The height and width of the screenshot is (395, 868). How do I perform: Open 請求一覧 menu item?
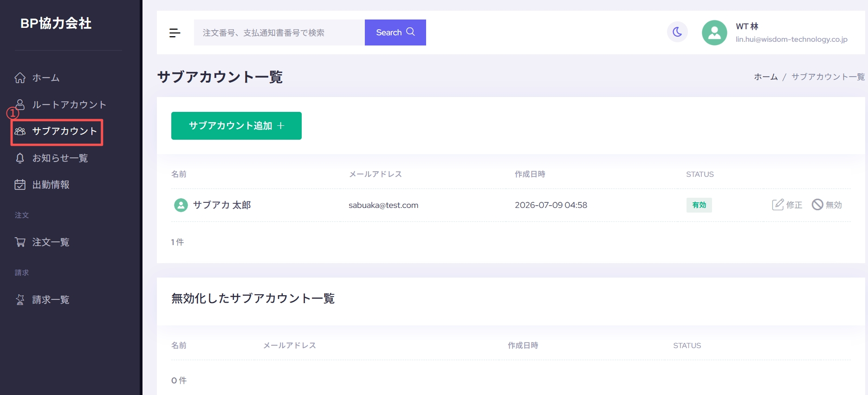pos(51,300)
